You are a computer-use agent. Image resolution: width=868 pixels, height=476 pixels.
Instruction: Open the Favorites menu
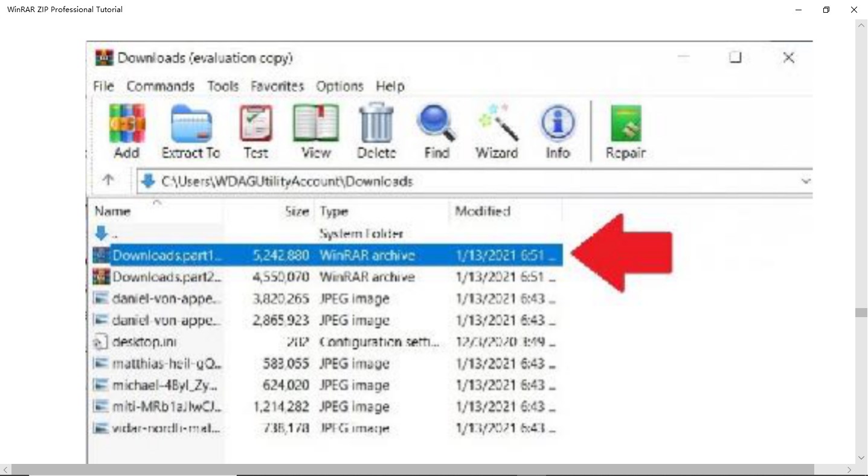[277, 86]
